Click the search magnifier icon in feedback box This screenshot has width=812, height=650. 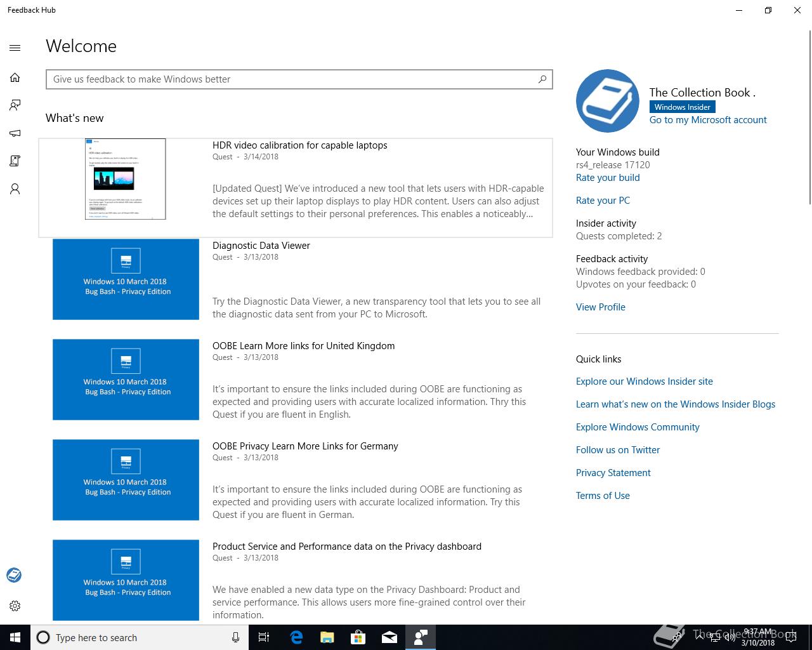point(542,79)
